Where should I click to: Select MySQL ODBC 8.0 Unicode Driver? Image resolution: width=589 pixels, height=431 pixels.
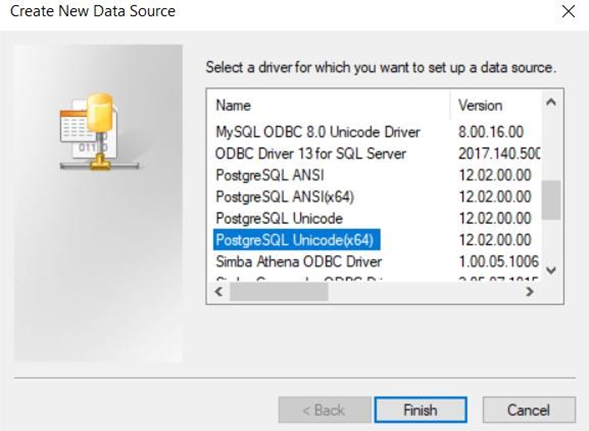coord(318,132)
